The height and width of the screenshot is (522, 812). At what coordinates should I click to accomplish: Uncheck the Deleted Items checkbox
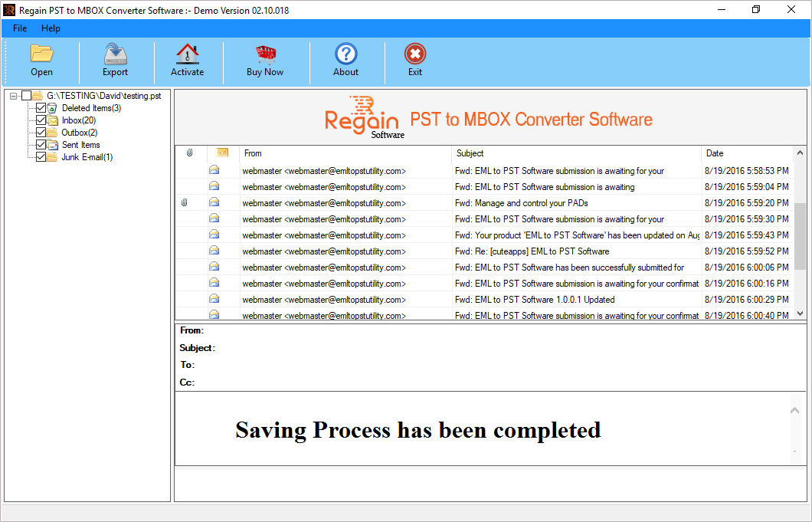[x=41, y=108]
